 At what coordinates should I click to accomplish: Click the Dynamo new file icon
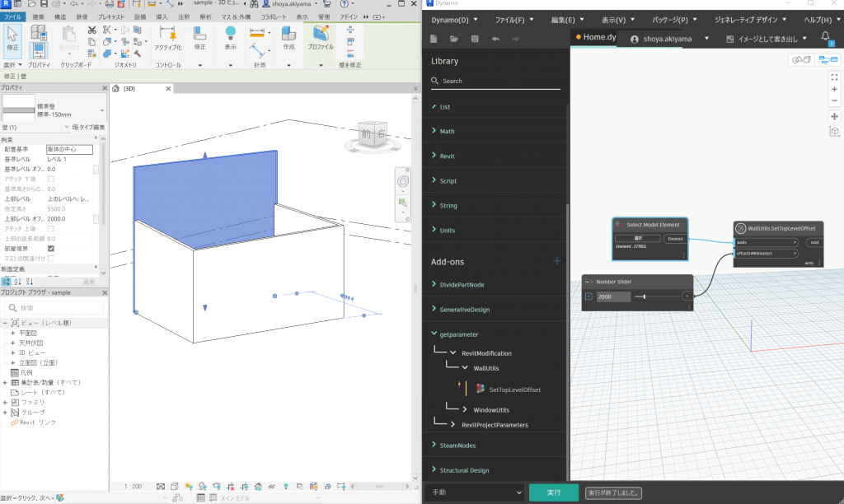pos(434,39)
